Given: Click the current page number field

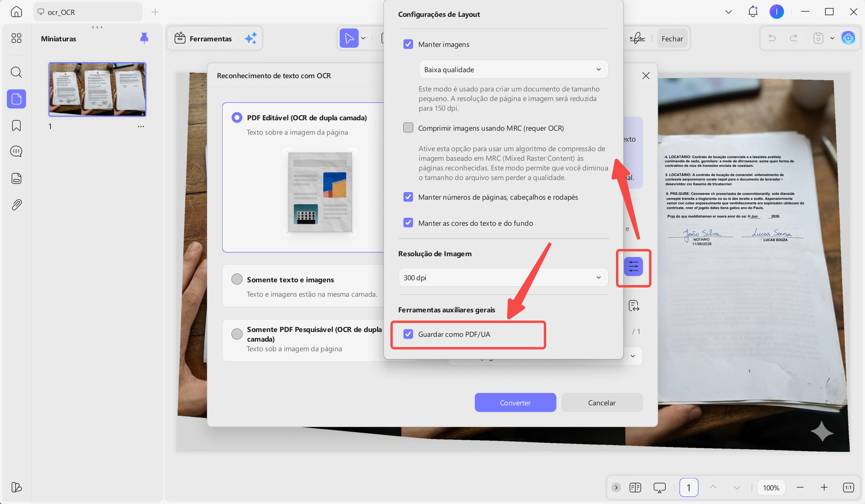Looking at the screenshot, I should tap(689, 488).
